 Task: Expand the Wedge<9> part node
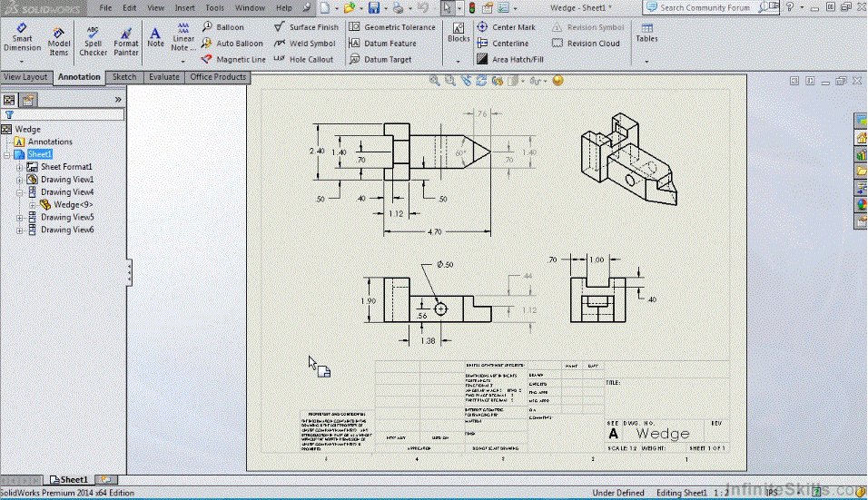coord(32,205)
